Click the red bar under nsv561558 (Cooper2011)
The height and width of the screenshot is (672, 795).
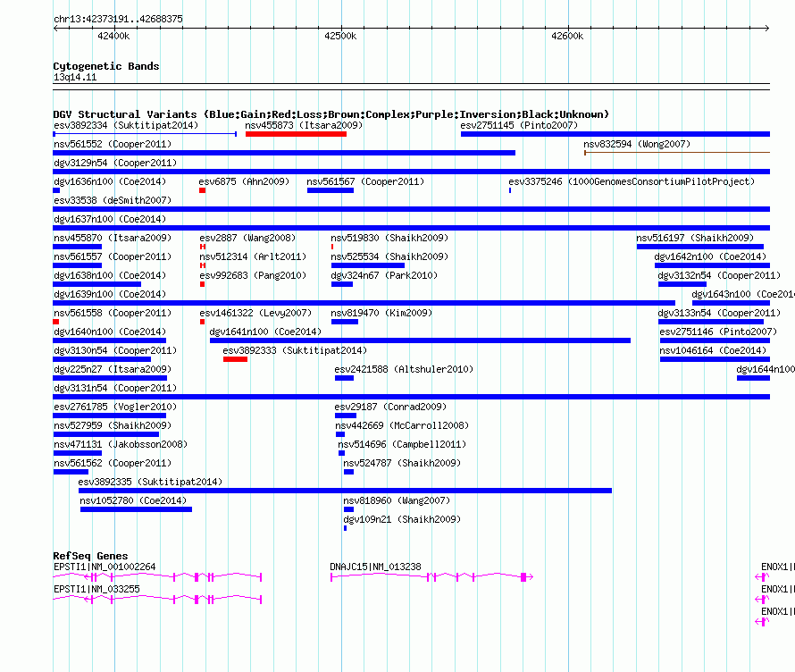(x=56, y=322)
